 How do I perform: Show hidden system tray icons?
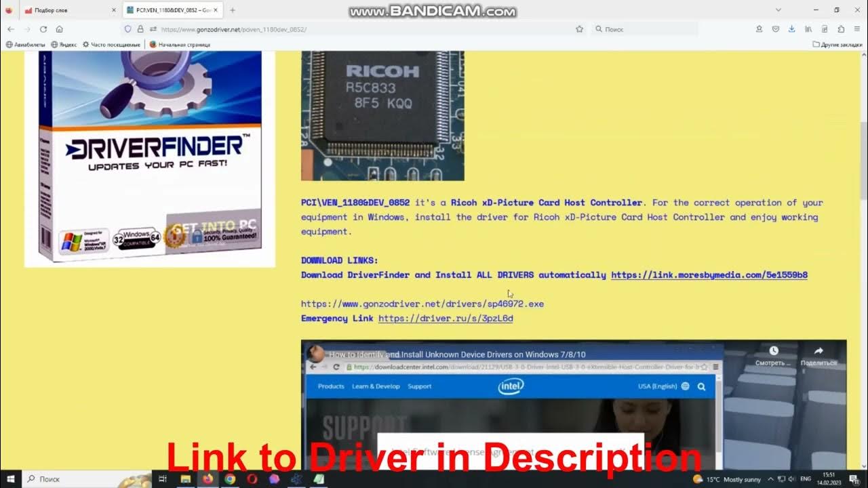click(770, 479)
